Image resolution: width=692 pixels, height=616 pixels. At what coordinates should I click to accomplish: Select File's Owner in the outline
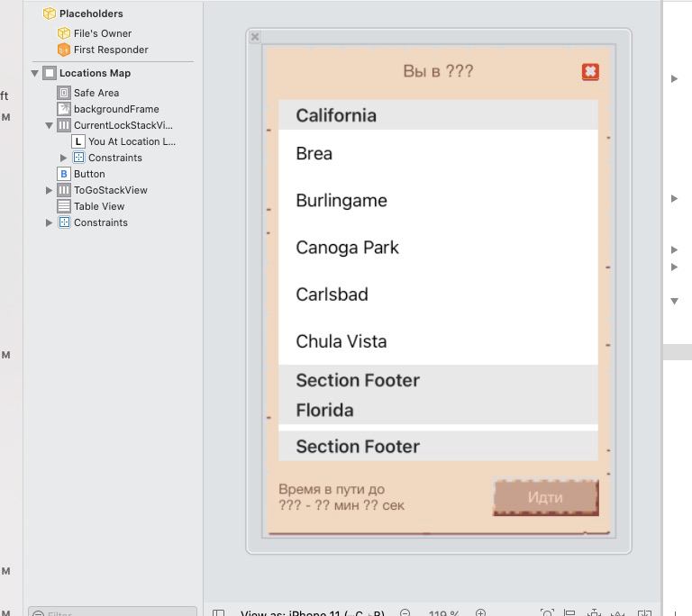pyautogui.click(x=103, y=33)
